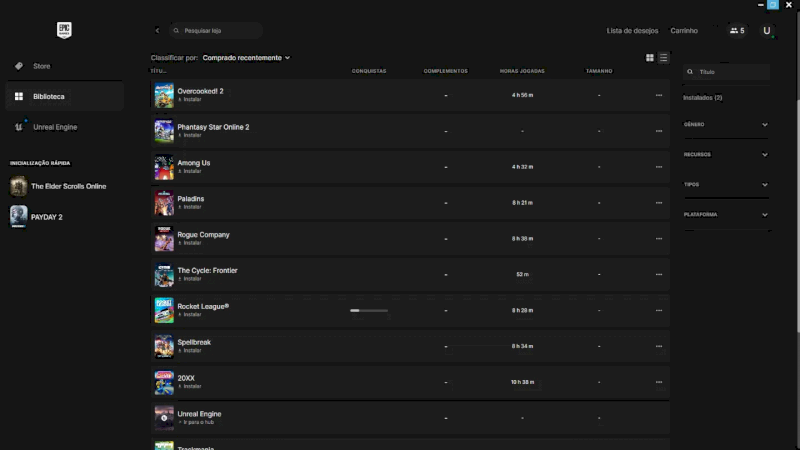This screenshot has width=800, height=450.
Task: Launch The Elder Scrolls Online from quick launch
Action: point(67,186)
